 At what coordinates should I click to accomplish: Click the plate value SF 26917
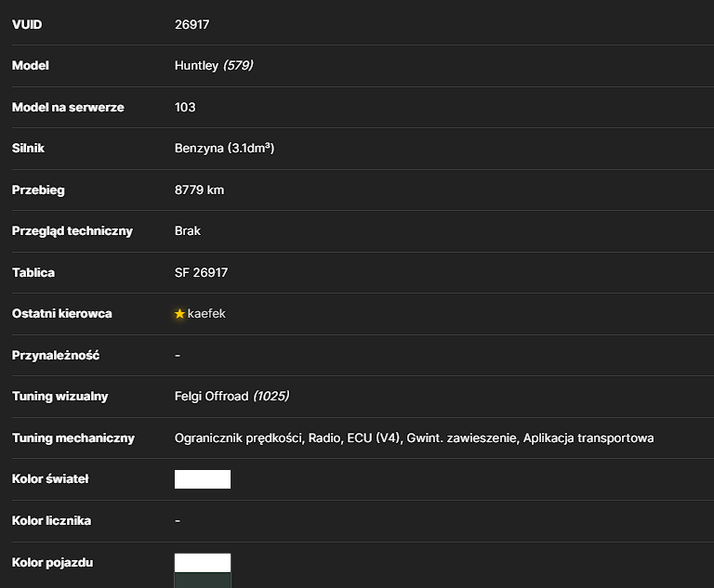point(201,272)
